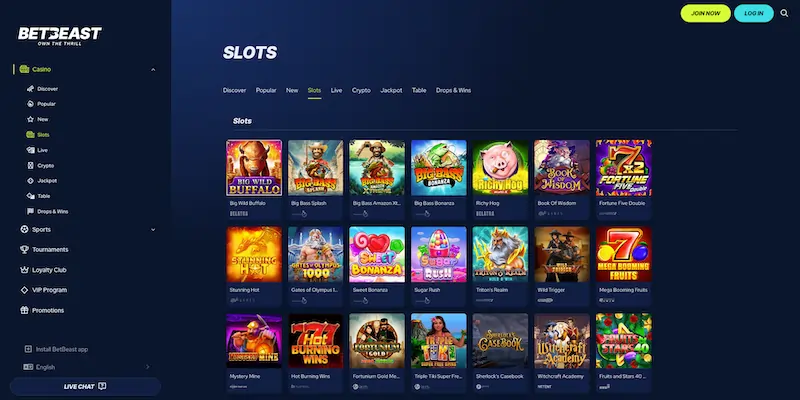Open the Sweet Bonanza game thumbnail

(377, 255)
